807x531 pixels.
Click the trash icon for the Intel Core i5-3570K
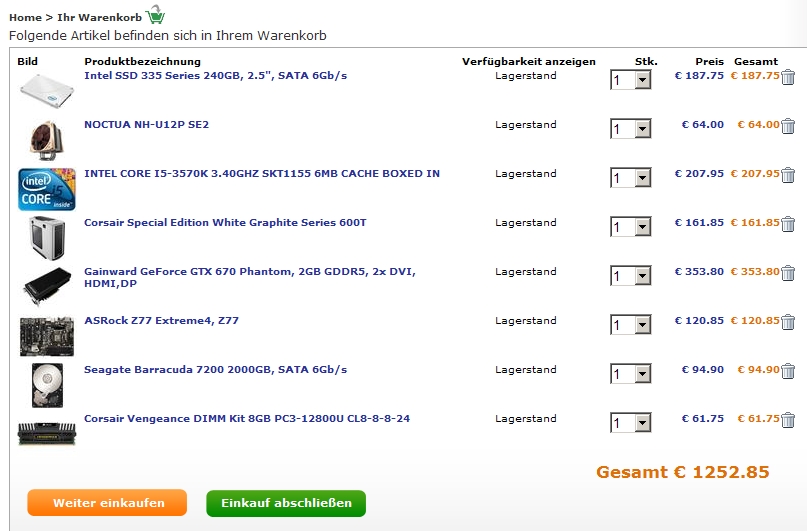[x=788, y=175]
